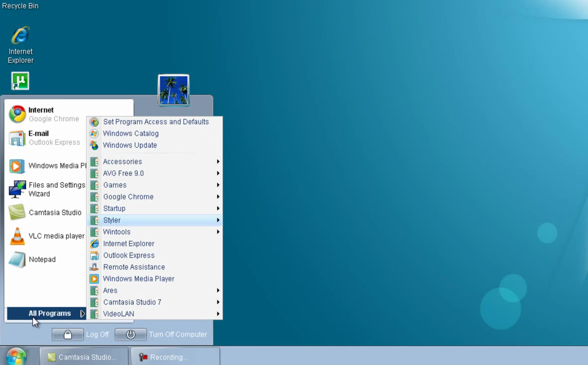
Task: Click the Log Off label
Action: click(98, 334)
